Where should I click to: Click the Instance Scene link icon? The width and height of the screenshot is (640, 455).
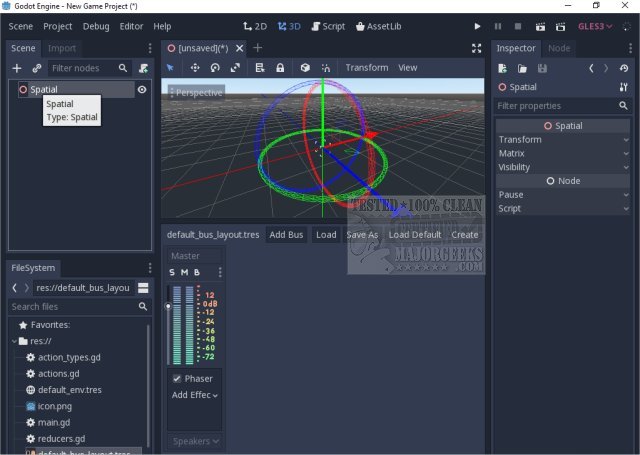pyautogui.click(x=37, y=68)
